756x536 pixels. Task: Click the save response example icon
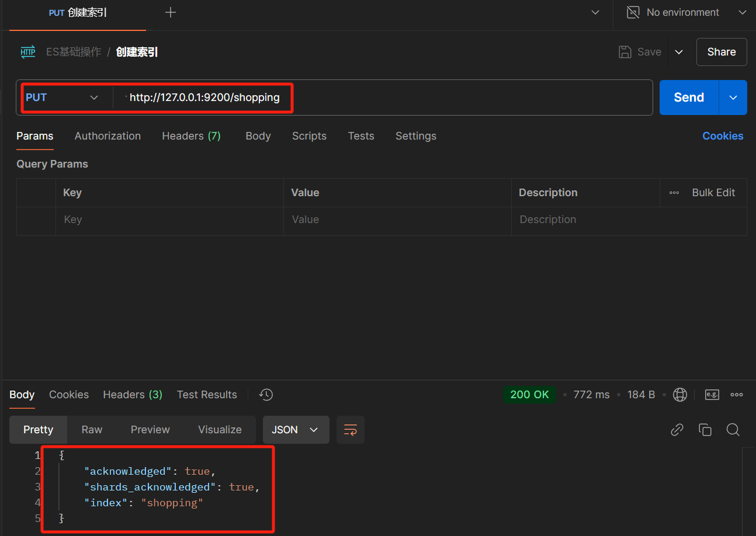pos(712,395)
